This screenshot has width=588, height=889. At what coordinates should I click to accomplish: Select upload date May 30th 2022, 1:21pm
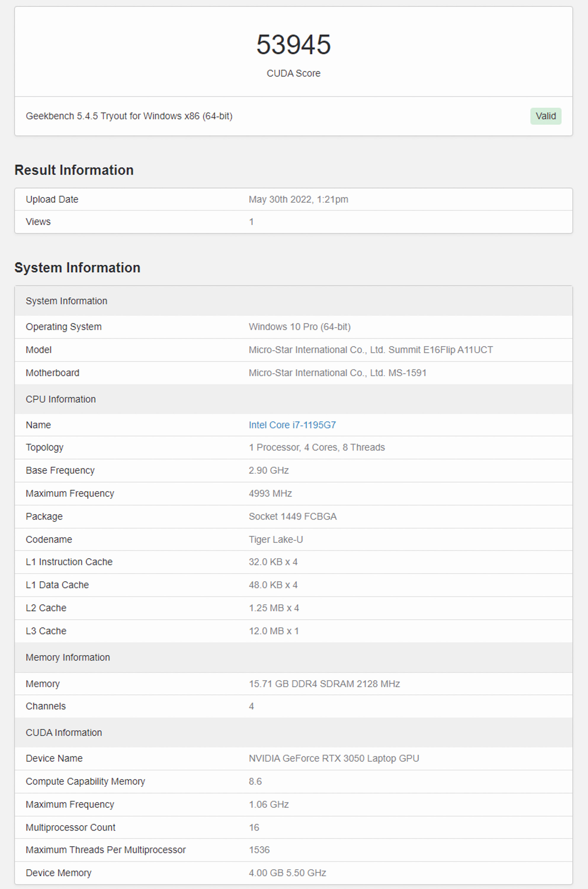click(x=299, y=199)
